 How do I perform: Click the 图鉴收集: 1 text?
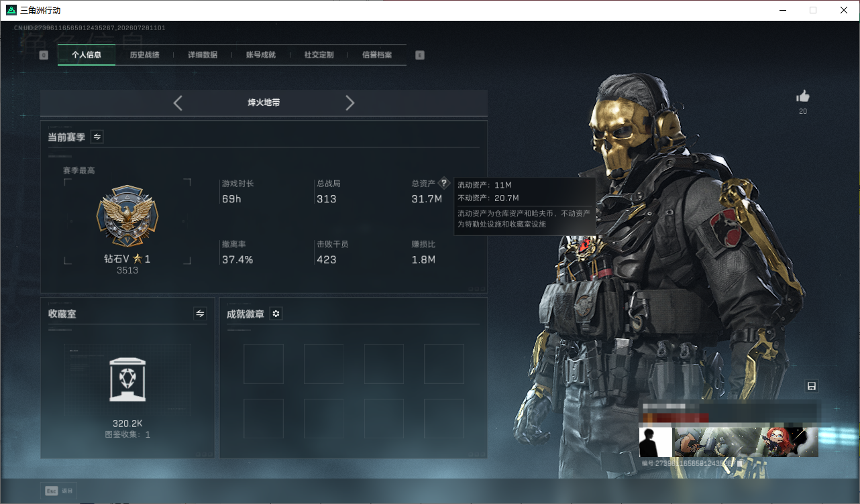tap(127, 434)
